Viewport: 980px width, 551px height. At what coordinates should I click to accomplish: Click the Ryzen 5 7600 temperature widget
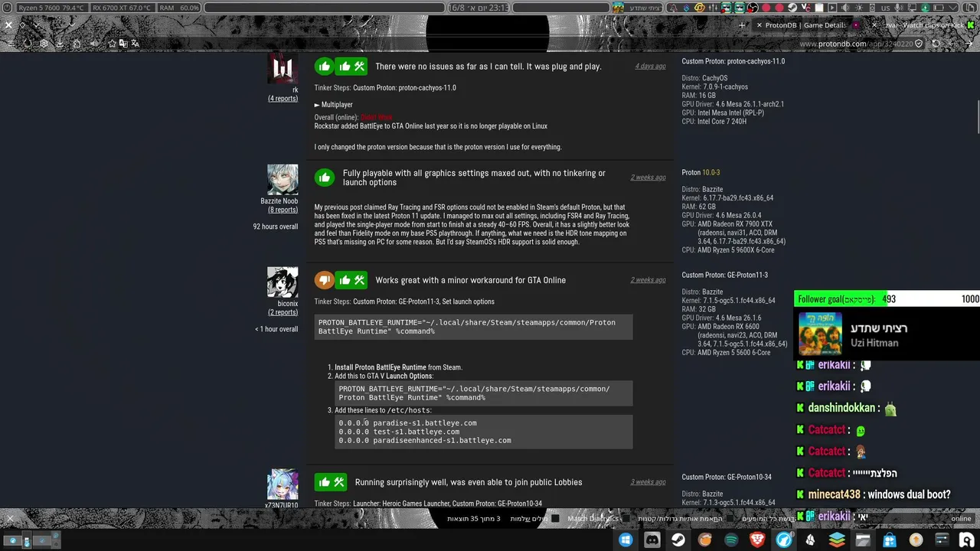click(51, 8)
